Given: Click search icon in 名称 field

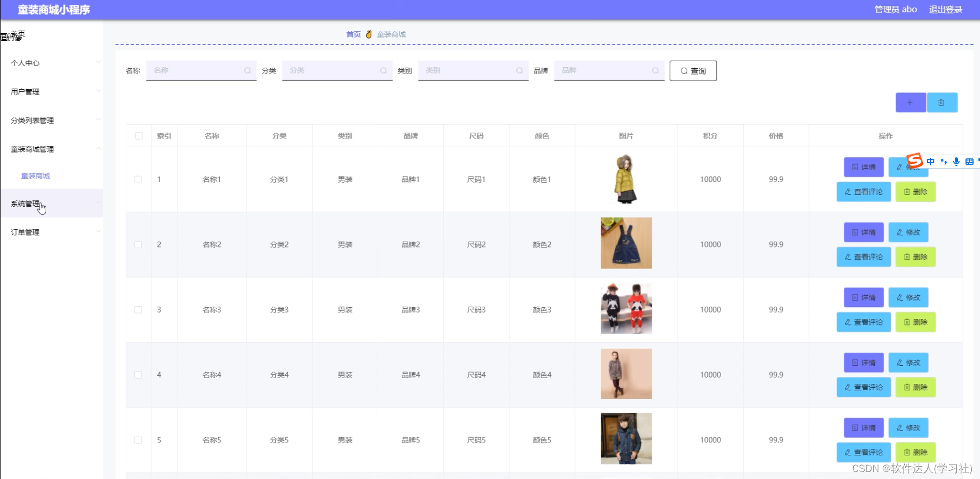Looking at the screenshot, I should point(248,70).
